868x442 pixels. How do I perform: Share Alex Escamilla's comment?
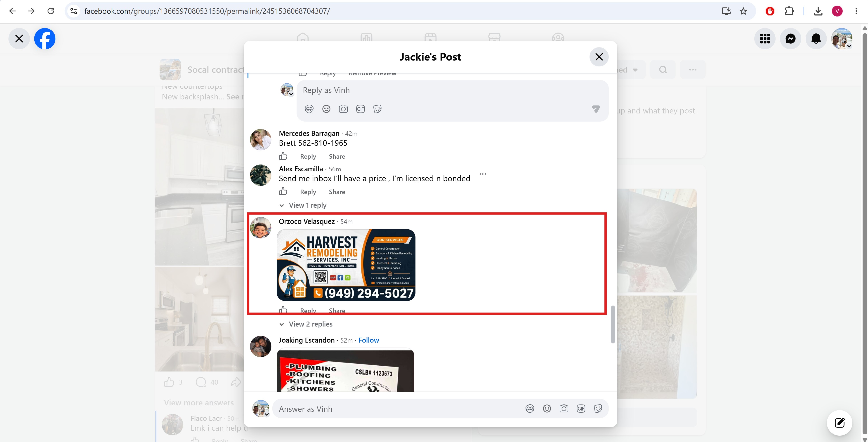point(337,192)
